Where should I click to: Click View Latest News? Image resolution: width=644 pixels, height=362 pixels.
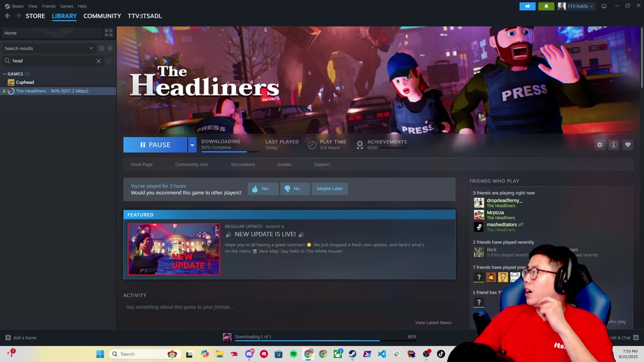(x=433, y=322)
